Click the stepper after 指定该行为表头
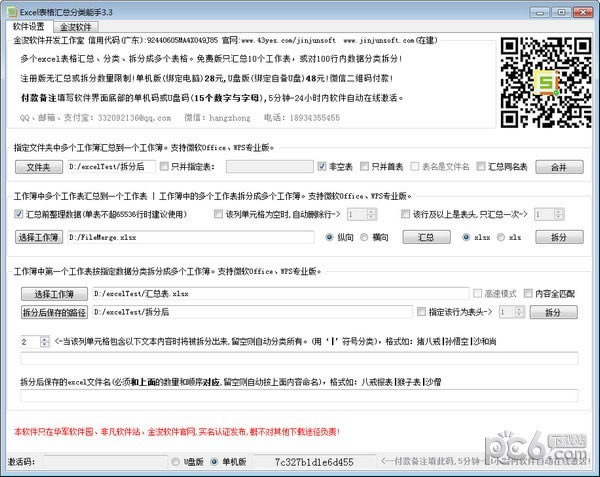Screen dimensions: 600x477 [x=512, y=312]
